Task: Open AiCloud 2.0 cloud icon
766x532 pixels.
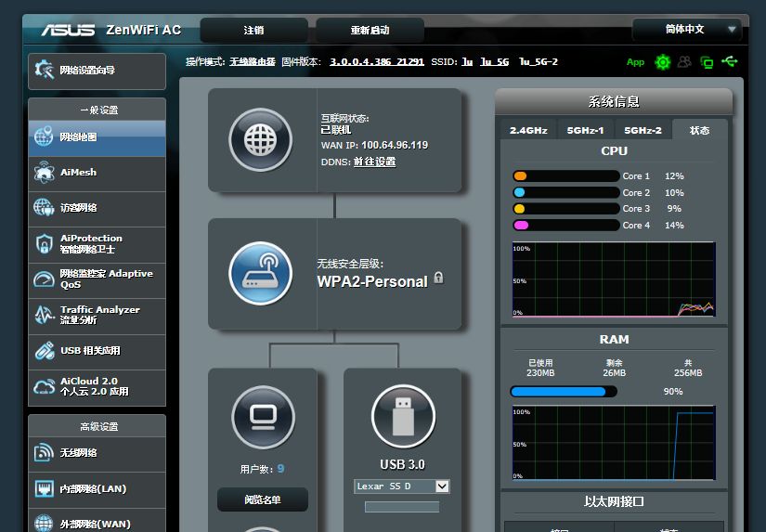Action: coord(44,386)
